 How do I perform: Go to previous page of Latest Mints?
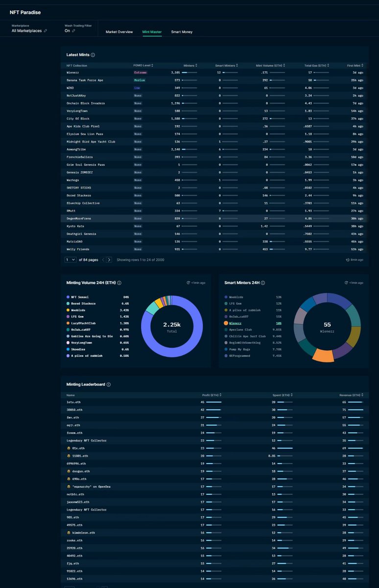[103, 260]
